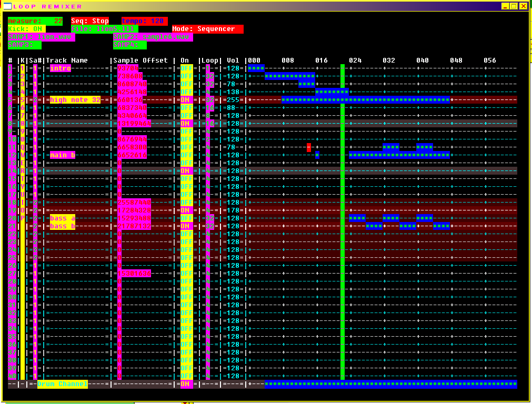Click the Loop Remixer title bar icon
532x404 pixels.
click(7, 6)
